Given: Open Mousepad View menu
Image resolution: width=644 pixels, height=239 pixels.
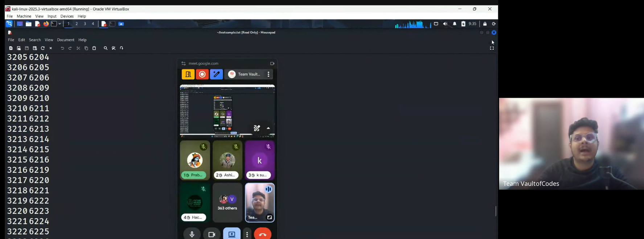Looking at the screenshot, I should pyautogui.click(x=49, y=40).
